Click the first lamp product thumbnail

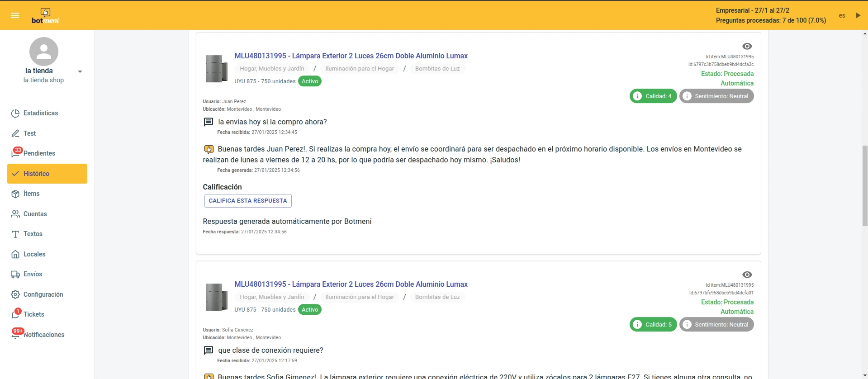tap(216, 69)
